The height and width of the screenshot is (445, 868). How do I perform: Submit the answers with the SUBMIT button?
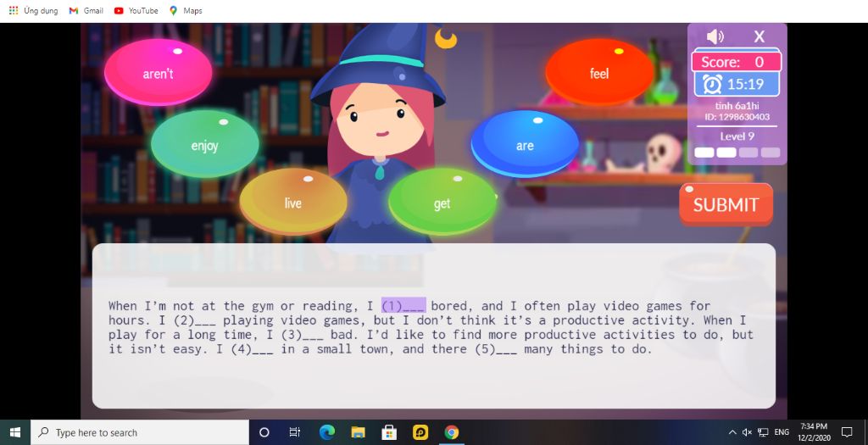pos(726,204)
